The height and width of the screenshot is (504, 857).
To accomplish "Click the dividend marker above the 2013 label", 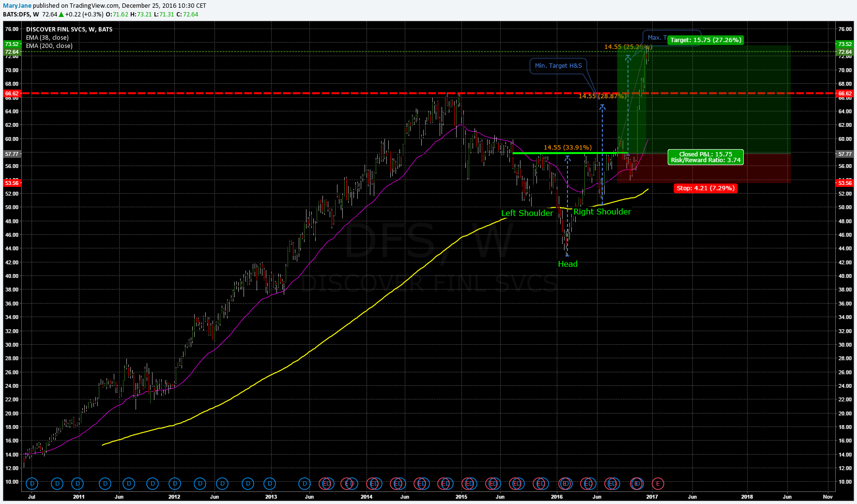I will (x=270, y=483).
